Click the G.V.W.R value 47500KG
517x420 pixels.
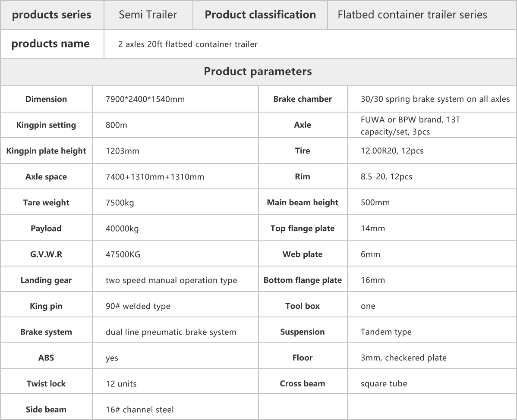(x=123, y=254)
